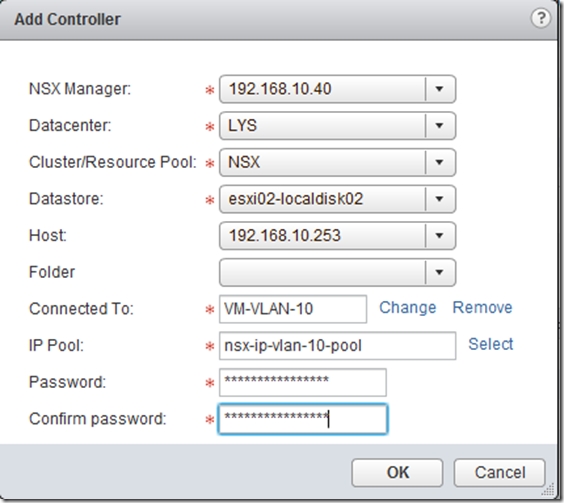This screenshot has height=503, width=564.
Task: Confirm with the OK button
Action: tap(397, 472)
